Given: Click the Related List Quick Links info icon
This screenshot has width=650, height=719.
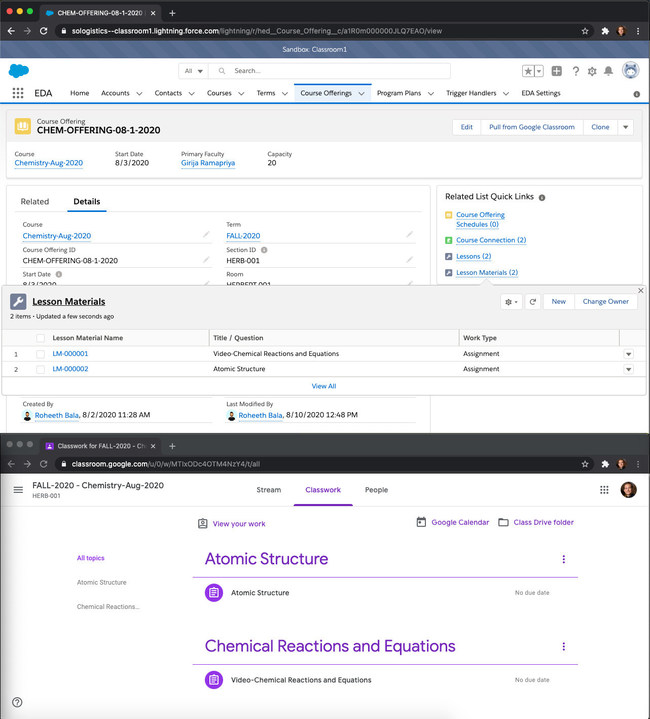Looking at the screenshot, I should (542, 198).
